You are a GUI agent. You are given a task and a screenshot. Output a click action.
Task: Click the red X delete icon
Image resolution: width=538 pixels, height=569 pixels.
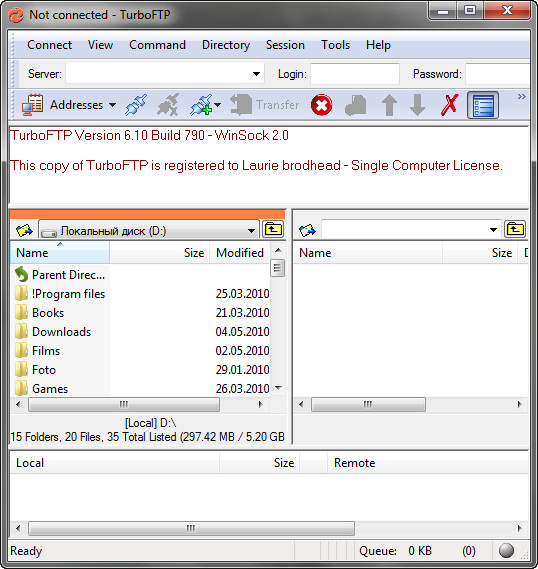(449, 105)
